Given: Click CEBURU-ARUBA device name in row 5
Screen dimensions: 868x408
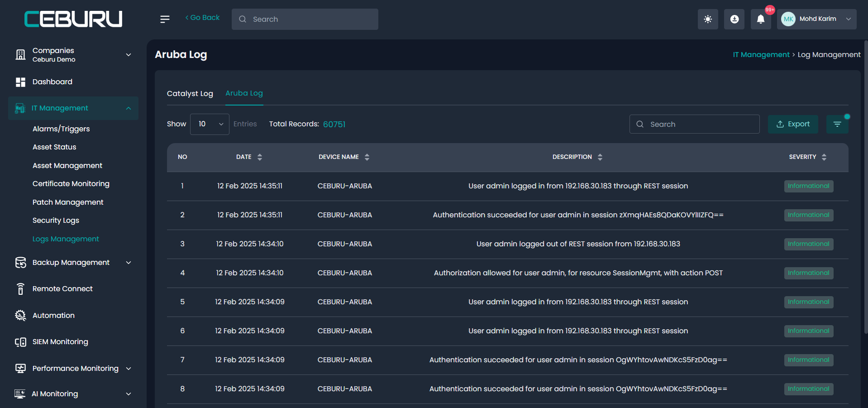Looking at the screenshot, I should pos(345,302).
